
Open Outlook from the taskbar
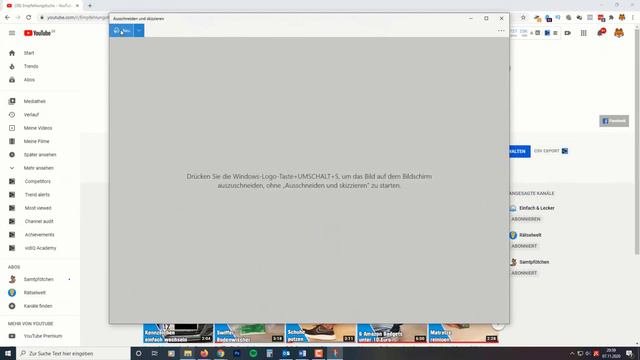(286, 353)
